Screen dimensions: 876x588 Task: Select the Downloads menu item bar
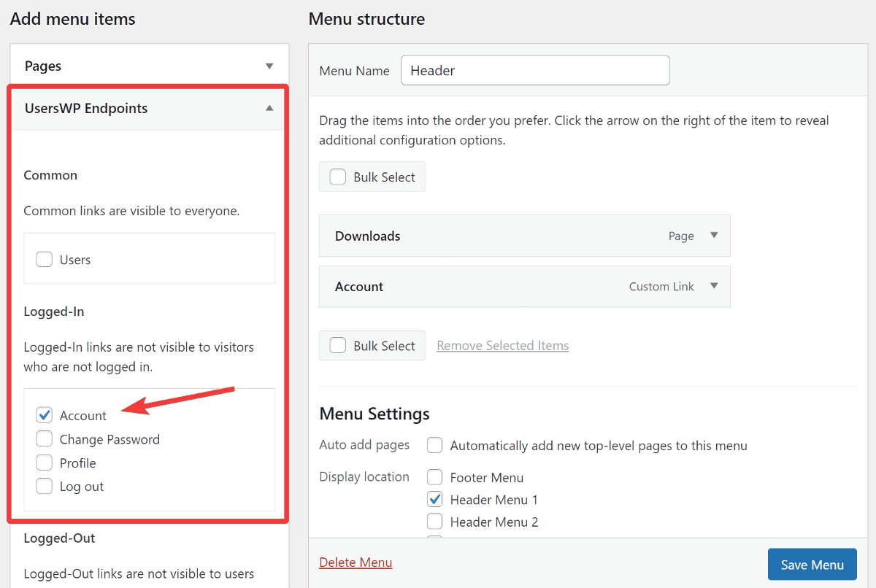(x=496, y=236)
